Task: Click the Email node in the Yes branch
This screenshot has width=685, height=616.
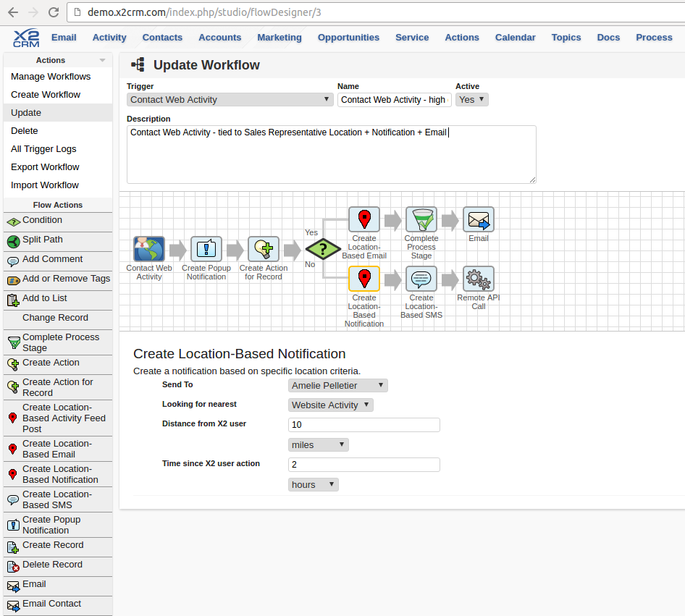Action: 478,219
